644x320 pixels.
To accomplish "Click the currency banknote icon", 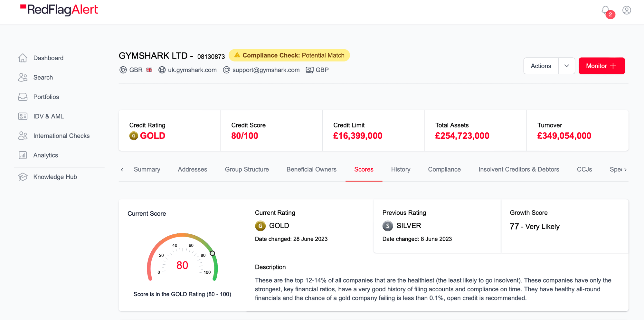I will (309, 70).
